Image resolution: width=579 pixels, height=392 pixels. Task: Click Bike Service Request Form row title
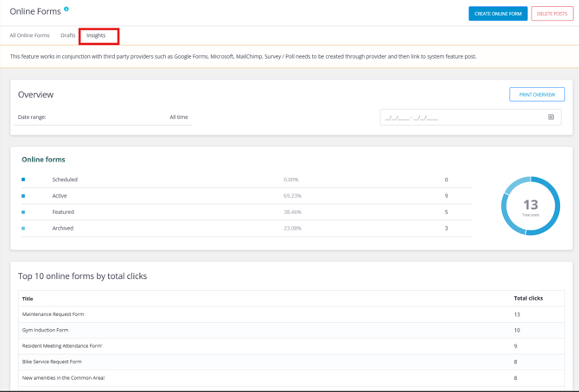52,362
